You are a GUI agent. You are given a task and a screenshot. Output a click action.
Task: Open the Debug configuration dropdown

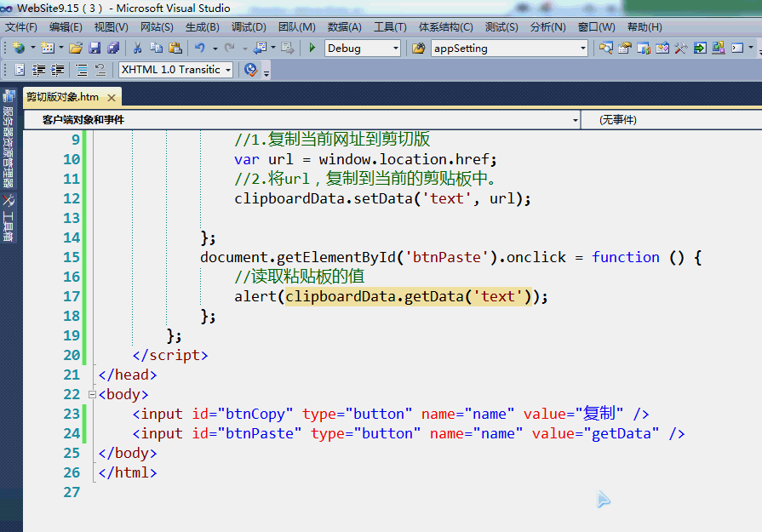[394, 49]
